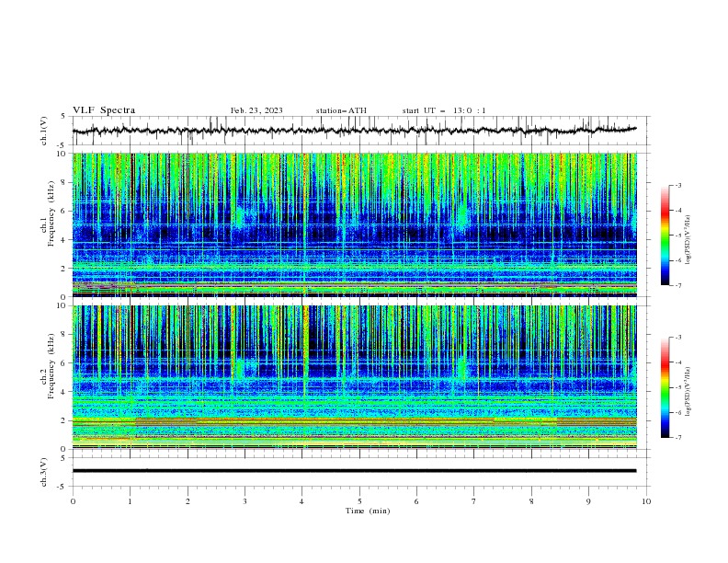Click the ch.1 "Frequency (kHz)" axis label
The image size is (728, 563).
51,212
